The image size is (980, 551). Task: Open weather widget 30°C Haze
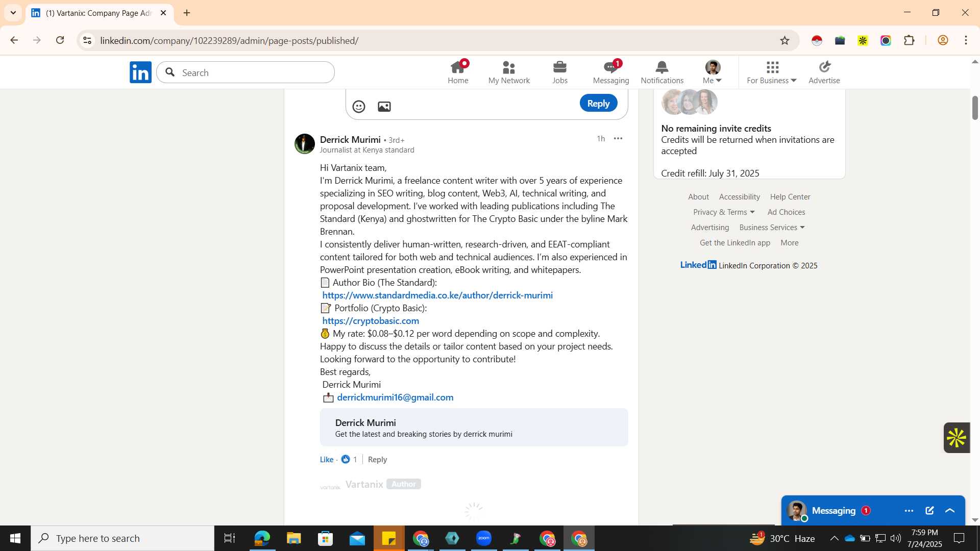[782, 538]
